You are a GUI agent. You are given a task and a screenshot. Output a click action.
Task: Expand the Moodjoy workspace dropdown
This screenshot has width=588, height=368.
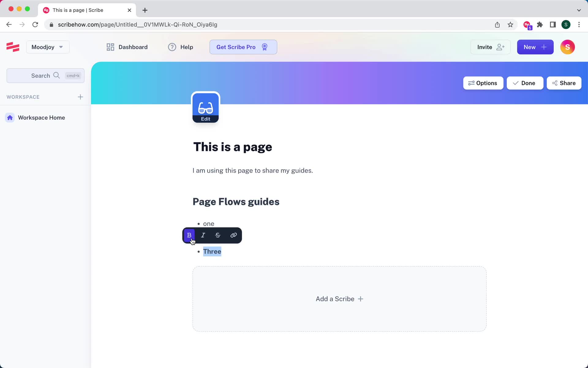[x=47, y=47]
